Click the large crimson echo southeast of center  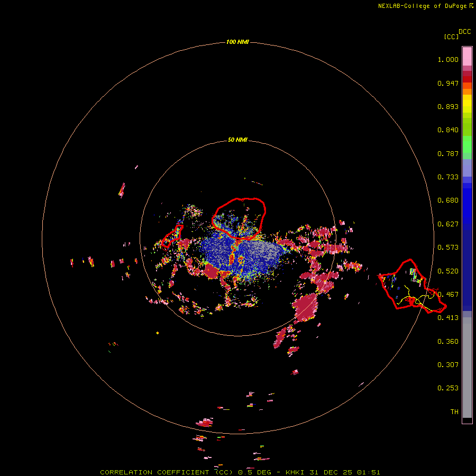tap(305, 307)
